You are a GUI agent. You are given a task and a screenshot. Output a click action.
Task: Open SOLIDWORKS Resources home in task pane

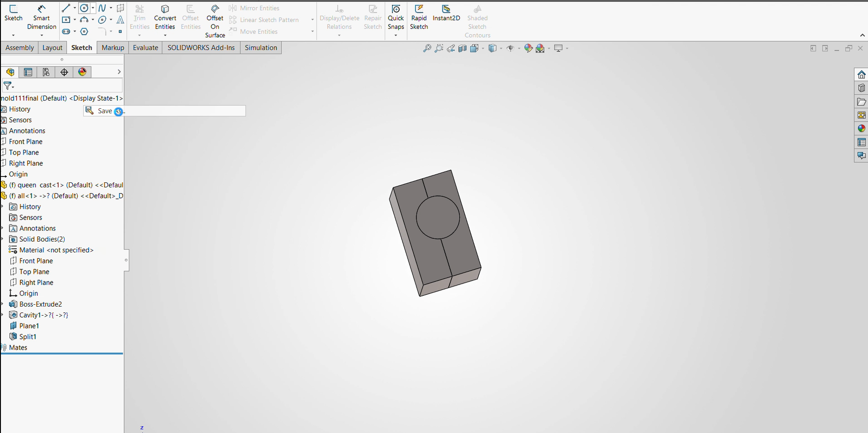coord(861,75)
